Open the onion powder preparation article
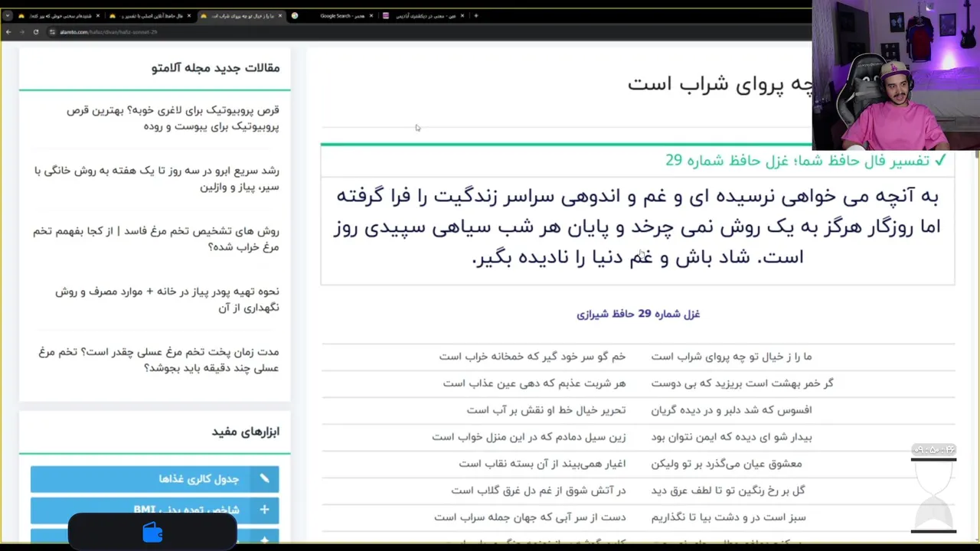 click(x=167, y=299)
